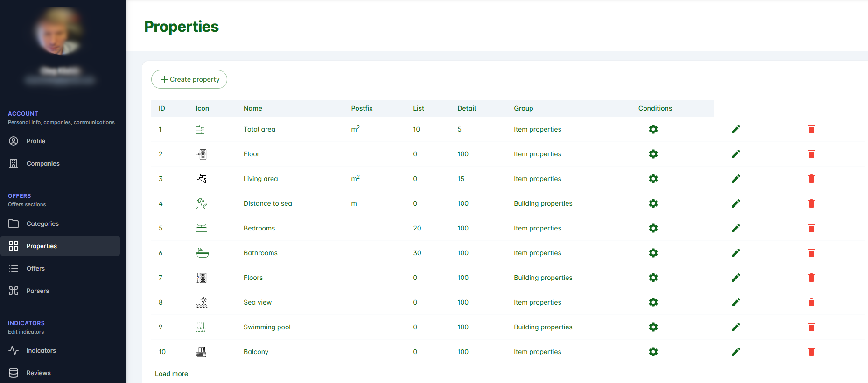The image size is (868, 383).
Task: Open conditions gear for Bedrooms
Action: tap(653, 228)
